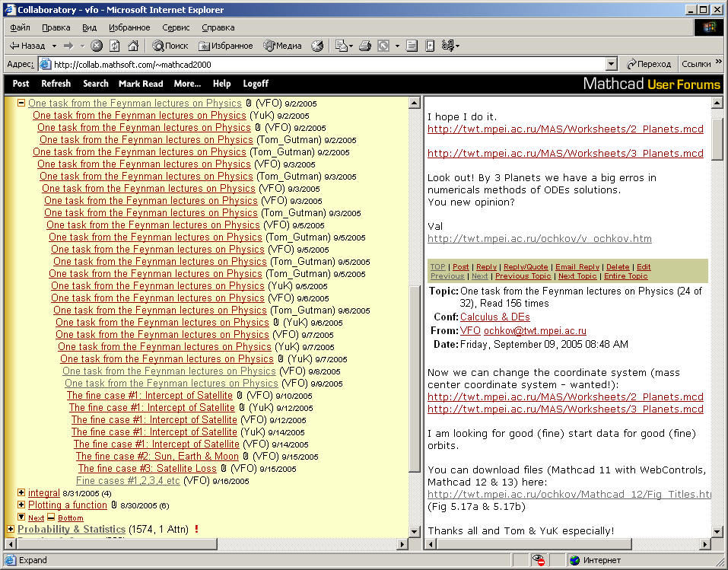Viewport: 728px width, 570px height.
Task: Click the page icon in address bar
Action: 45,64
